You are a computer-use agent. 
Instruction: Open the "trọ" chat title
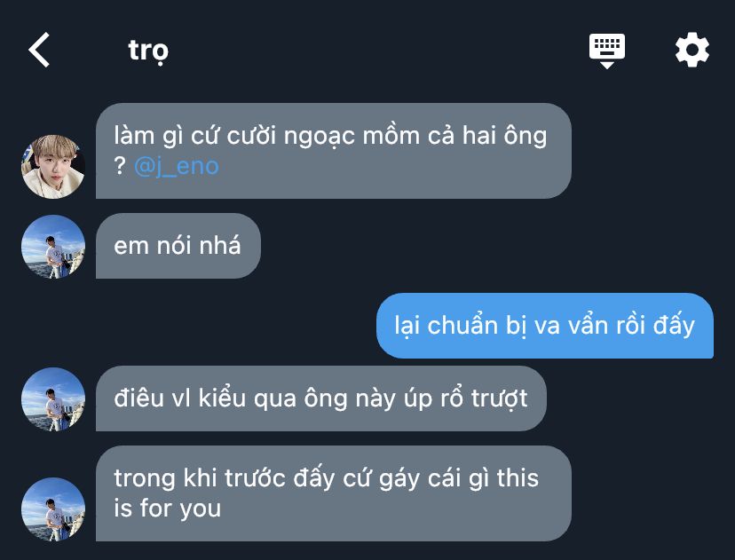click(148, 51)
